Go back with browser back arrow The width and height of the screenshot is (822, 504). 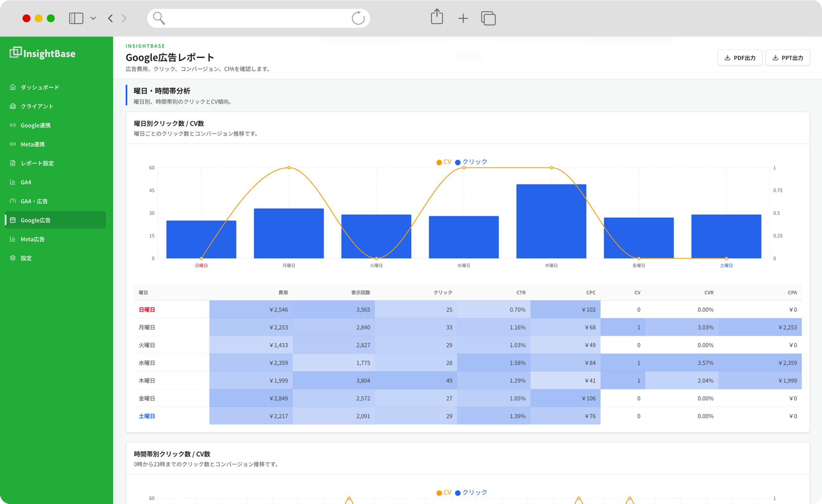coord(110,18)
